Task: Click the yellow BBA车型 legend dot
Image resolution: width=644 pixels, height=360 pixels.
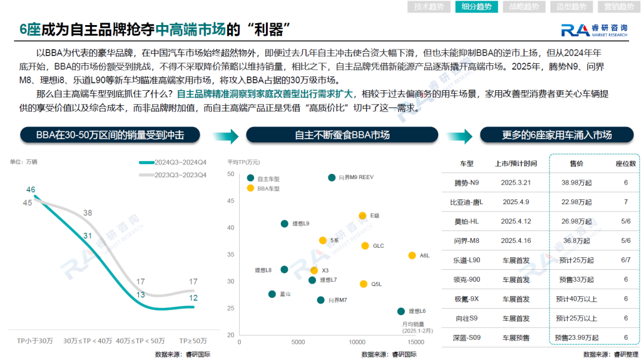Action: 250,188
